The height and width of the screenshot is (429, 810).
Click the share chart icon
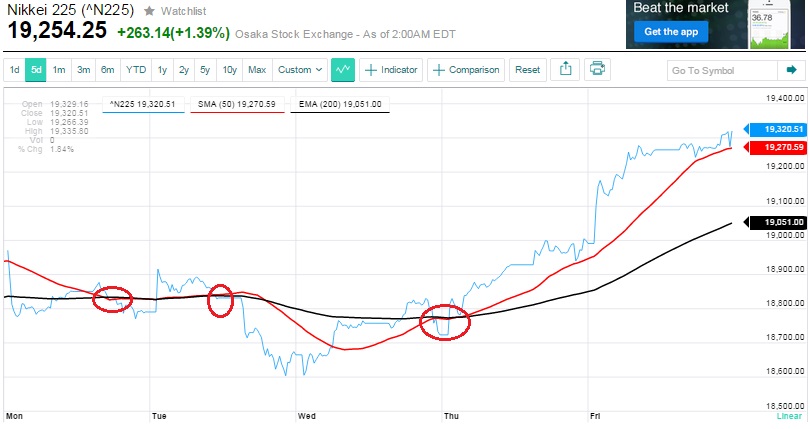(565, 70)
